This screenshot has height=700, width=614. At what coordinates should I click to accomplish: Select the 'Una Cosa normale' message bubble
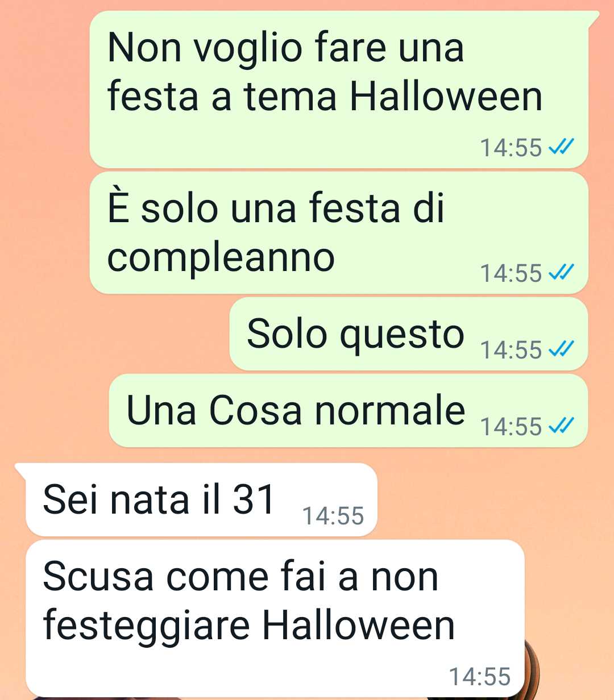coord(348,410)
